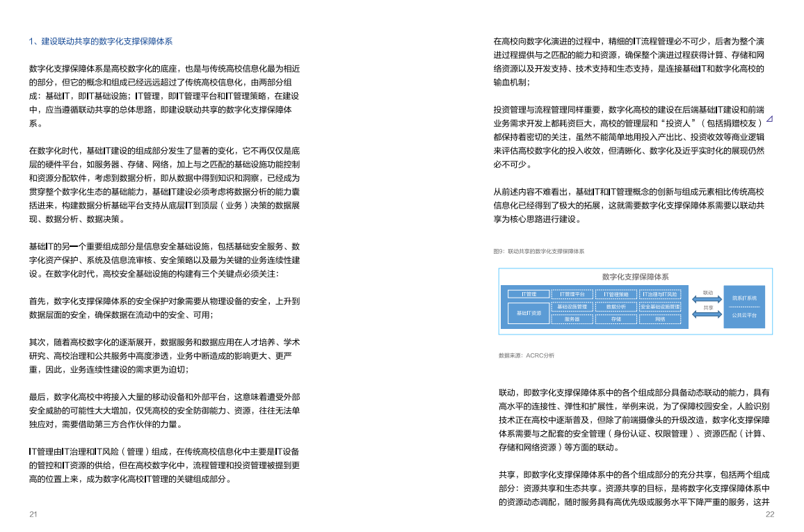Click the paragraph starting '从前述内容不难看出'
This screenshot has height=532, width=804.
629,206
